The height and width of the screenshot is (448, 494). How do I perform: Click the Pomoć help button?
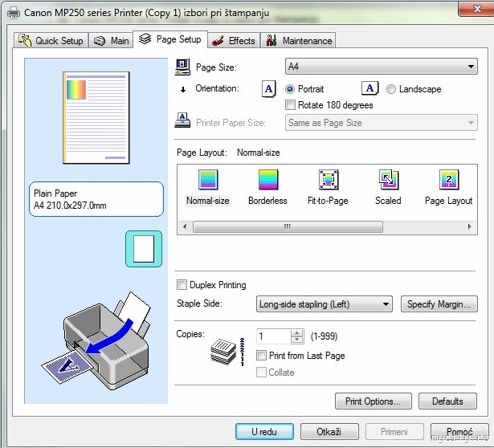[x=459, y=432]
